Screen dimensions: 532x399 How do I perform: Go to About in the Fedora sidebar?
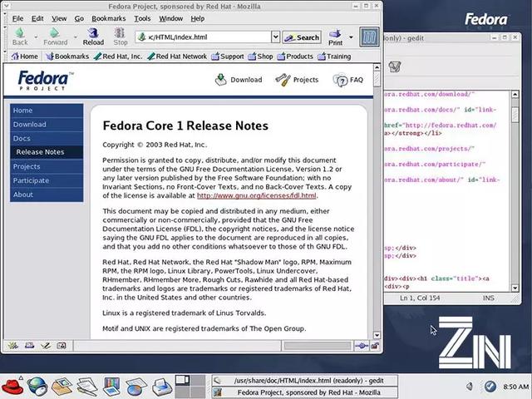pos(47,195)
